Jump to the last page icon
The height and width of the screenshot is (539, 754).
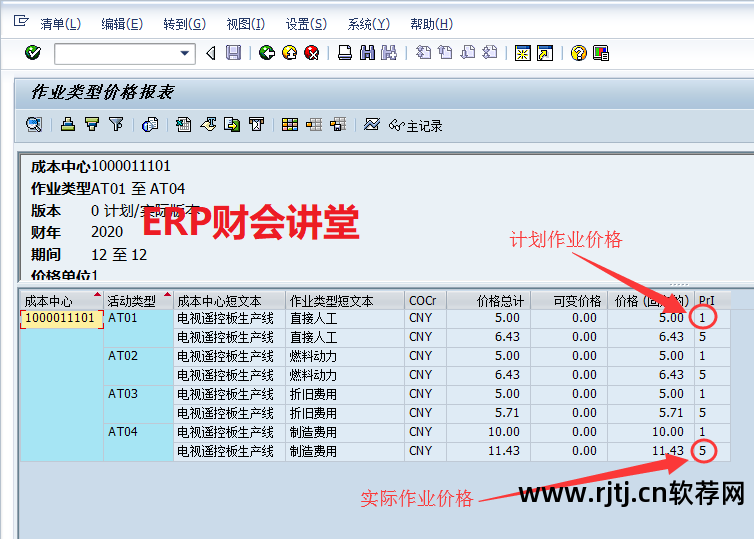(x=490, y=52)
